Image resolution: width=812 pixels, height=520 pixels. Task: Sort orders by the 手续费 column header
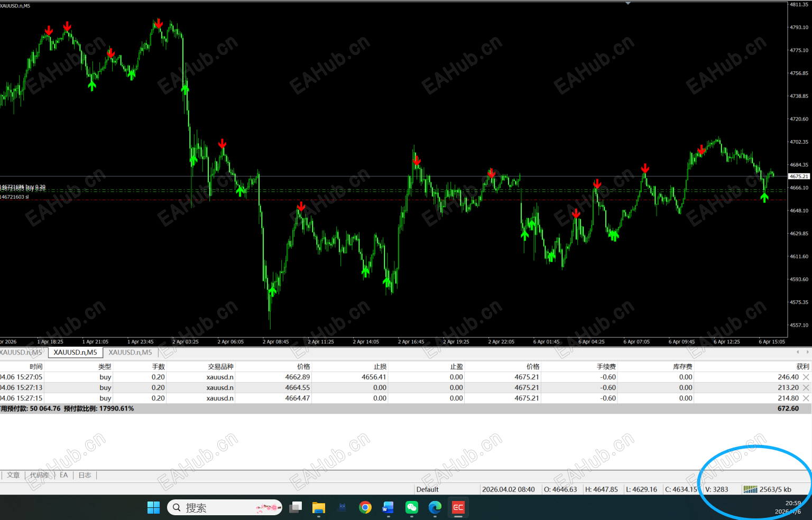tap(606, 366)
